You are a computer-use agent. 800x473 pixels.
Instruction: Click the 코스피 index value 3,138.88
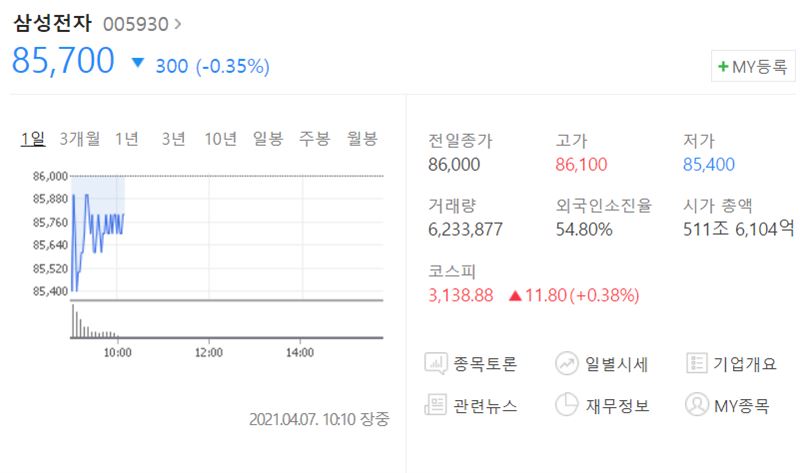[461, 295]
